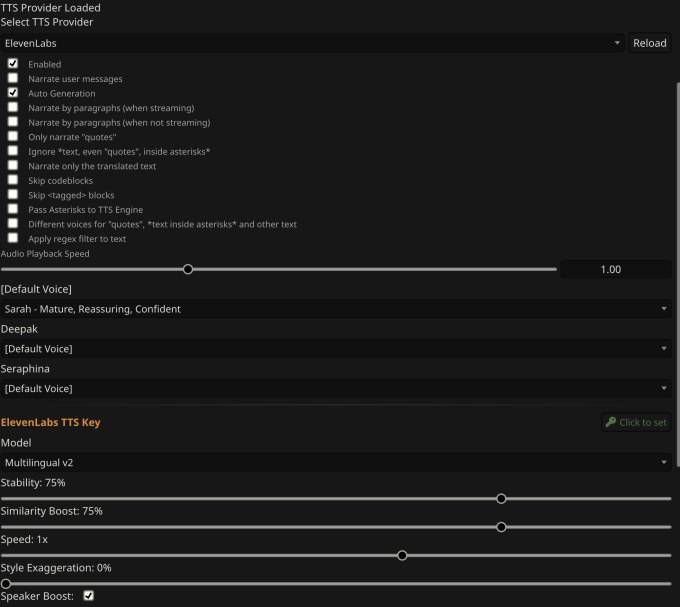Click the Style Exaggeration slider handle

pos(6,584)
